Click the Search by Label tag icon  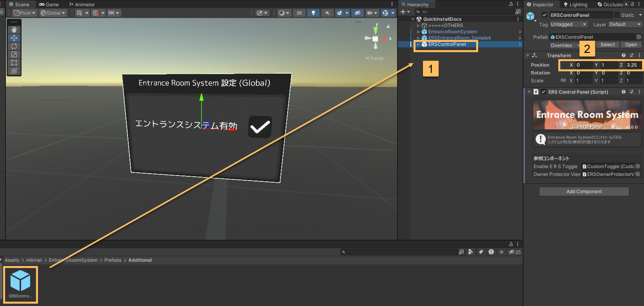pyautogui.click(x=481, y=252)
